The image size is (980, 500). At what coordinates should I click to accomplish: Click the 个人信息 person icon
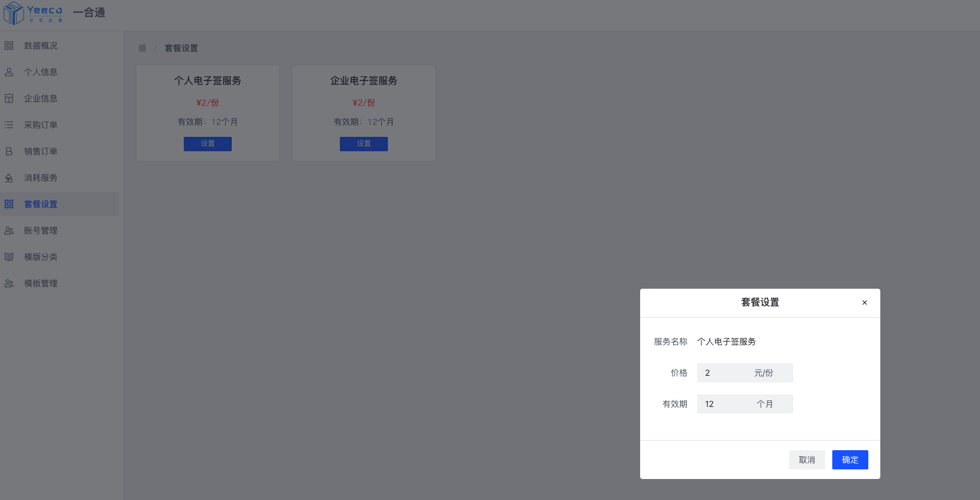pos(9,72)
